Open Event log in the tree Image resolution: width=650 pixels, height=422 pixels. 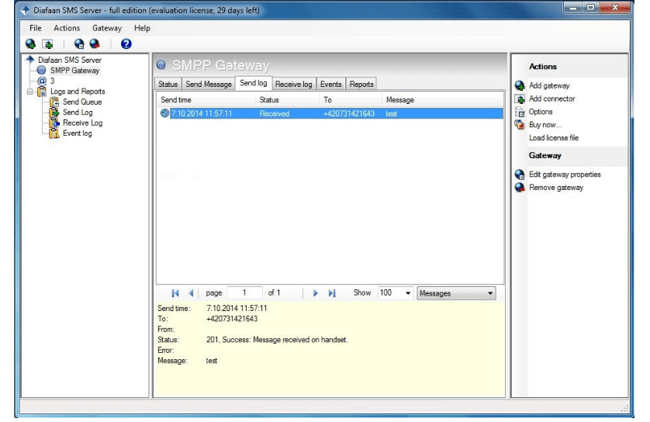tap(77, 133)
